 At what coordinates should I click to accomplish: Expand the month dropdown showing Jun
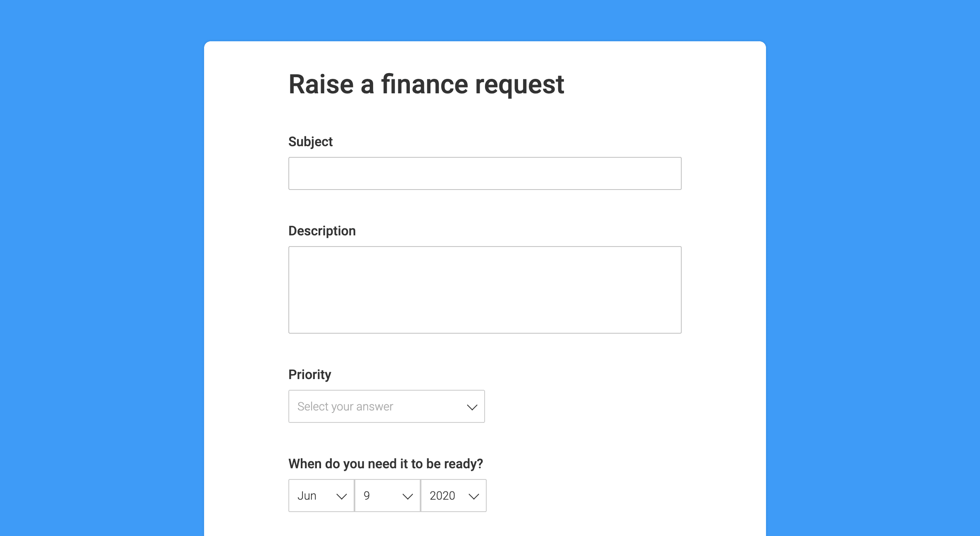point(321,496)
